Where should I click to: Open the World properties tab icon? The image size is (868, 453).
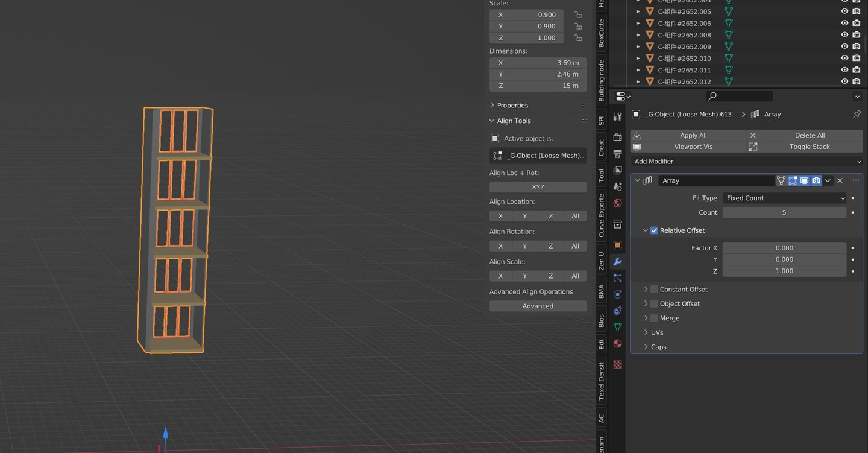[x=617, y=203]
